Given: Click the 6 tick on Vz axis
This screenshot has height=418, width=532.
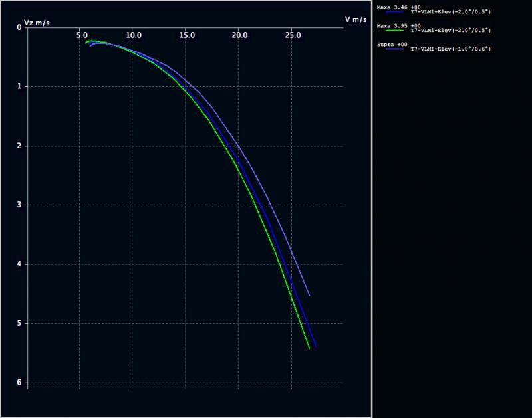Looking at the screenshot, I should coord(19,383).
